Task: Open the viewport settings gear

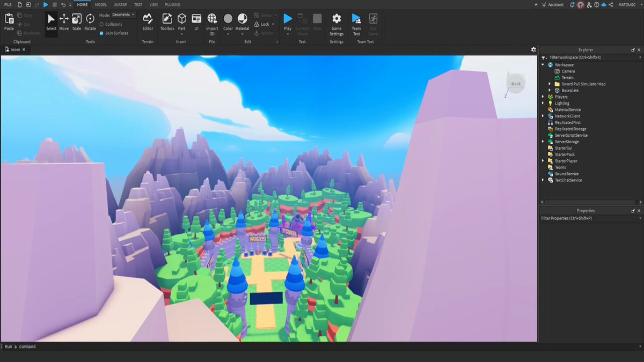Action: tap(533, 49)
